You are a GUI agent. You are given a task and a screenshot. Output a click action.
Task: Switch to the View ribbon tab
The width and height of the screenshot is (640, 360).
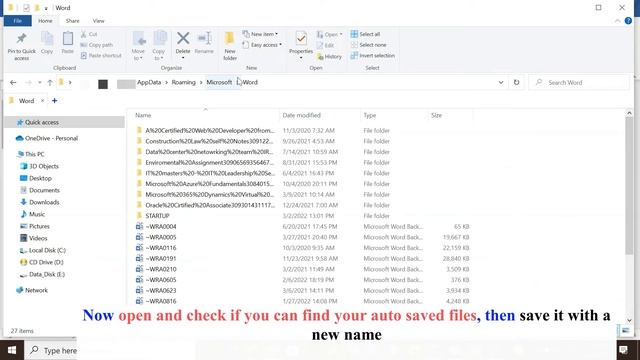98,21
